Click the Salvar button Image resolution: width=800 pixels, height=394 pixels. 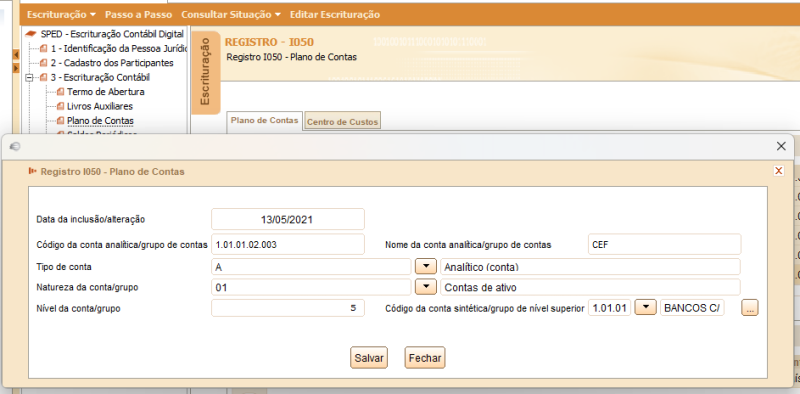click(369, 358)
